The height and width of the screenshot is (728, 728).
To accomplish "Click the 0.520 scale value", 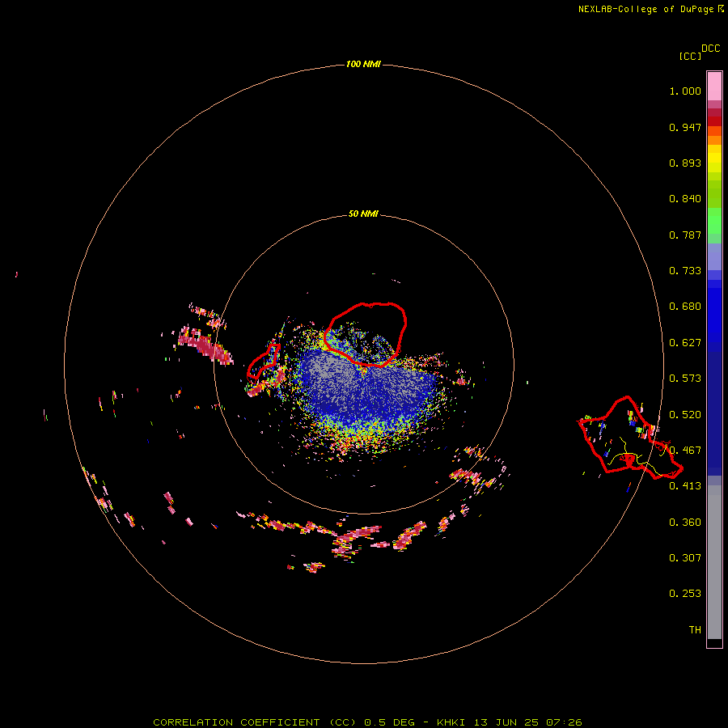I will tap(685, 415).
